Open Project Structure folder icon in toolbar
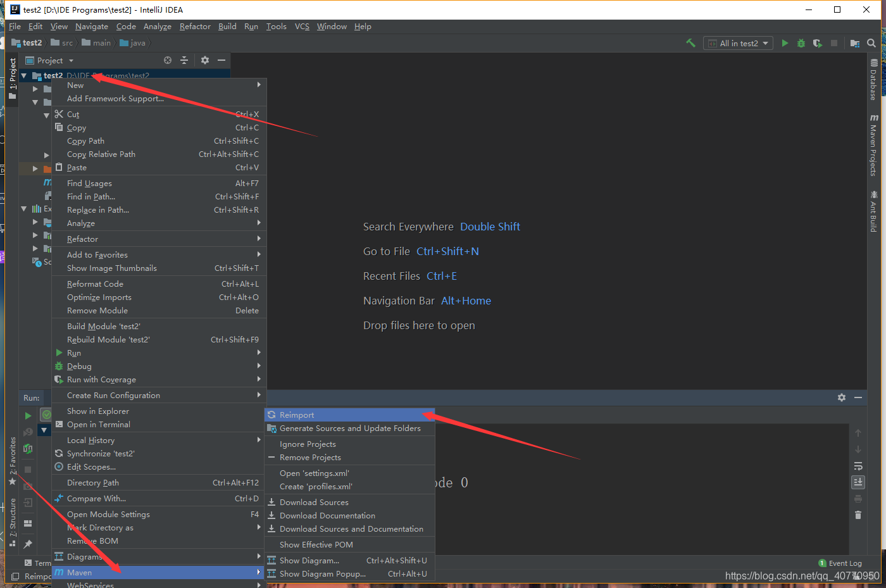 pos(855,43)
